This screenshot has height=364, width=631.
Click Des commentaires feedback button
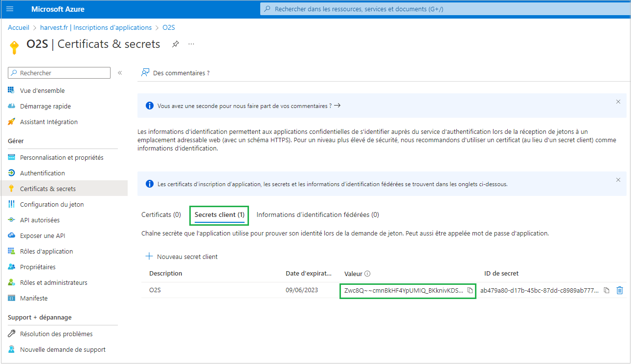(176, 73)
